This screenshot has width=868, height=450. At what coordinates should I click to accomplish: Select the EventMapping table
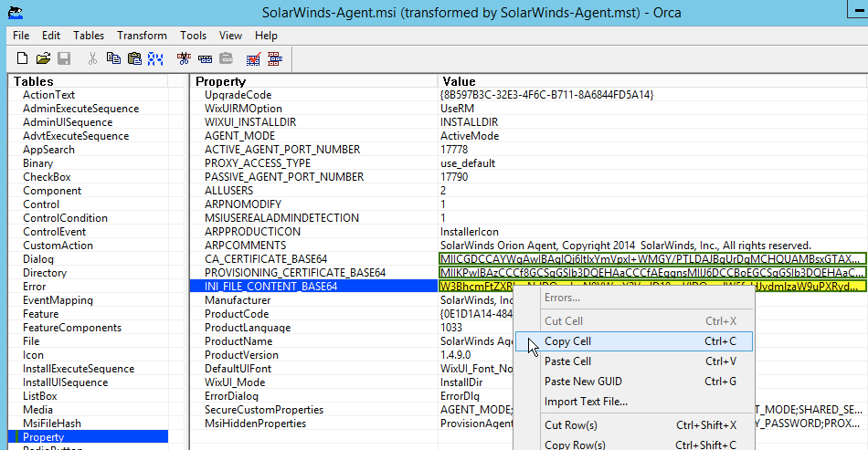click(x=58, y=300)
